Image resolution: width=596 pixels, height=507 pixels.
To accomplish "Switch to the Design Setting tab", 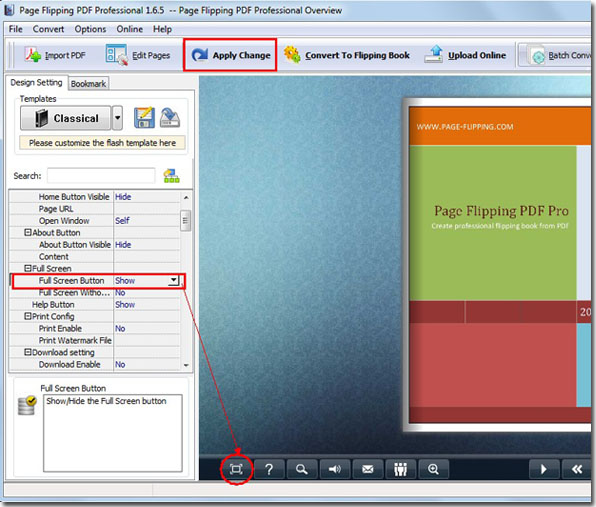I will tap(36, 82).
